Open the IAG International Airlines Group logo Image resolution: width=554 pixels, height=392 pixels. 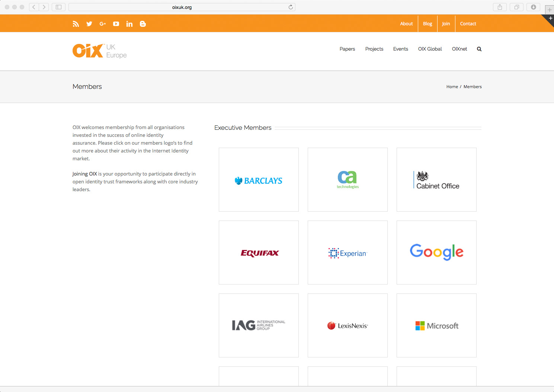coord(259,325)
